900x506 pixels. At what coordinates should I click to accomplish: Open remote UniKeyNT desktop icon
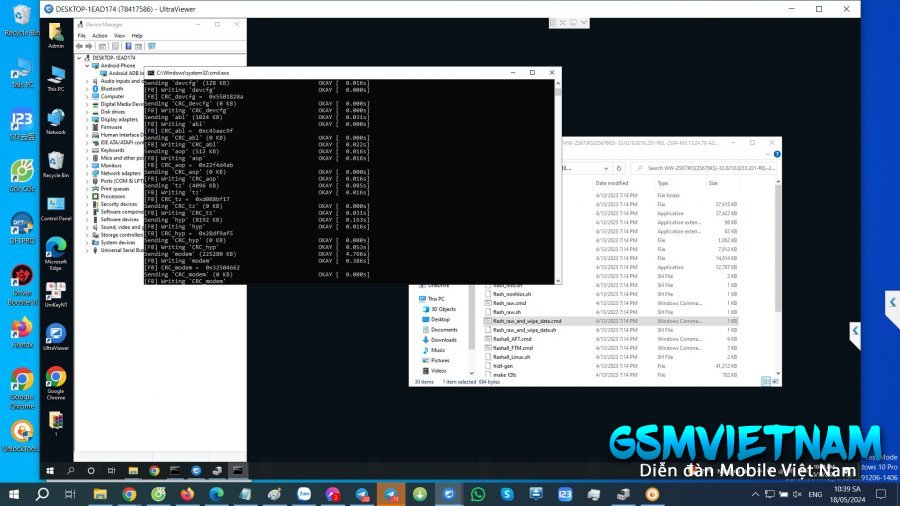pos(56,292)
